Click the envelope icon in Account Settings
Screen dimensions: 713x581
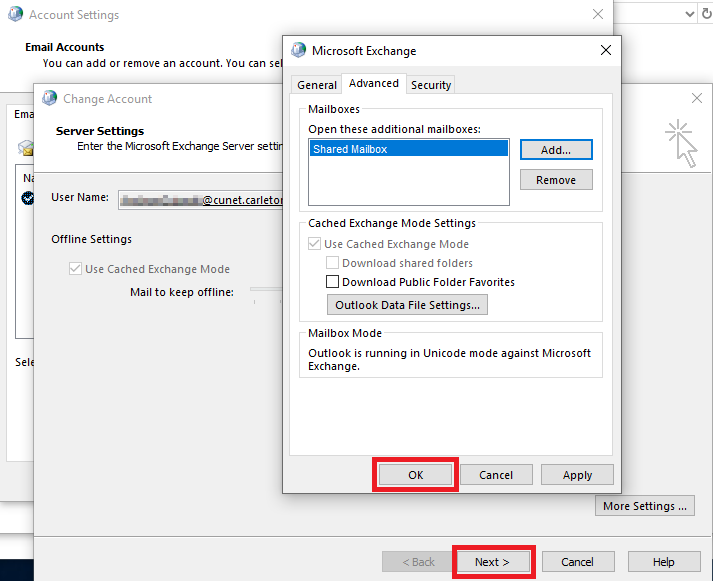(26, 148)
